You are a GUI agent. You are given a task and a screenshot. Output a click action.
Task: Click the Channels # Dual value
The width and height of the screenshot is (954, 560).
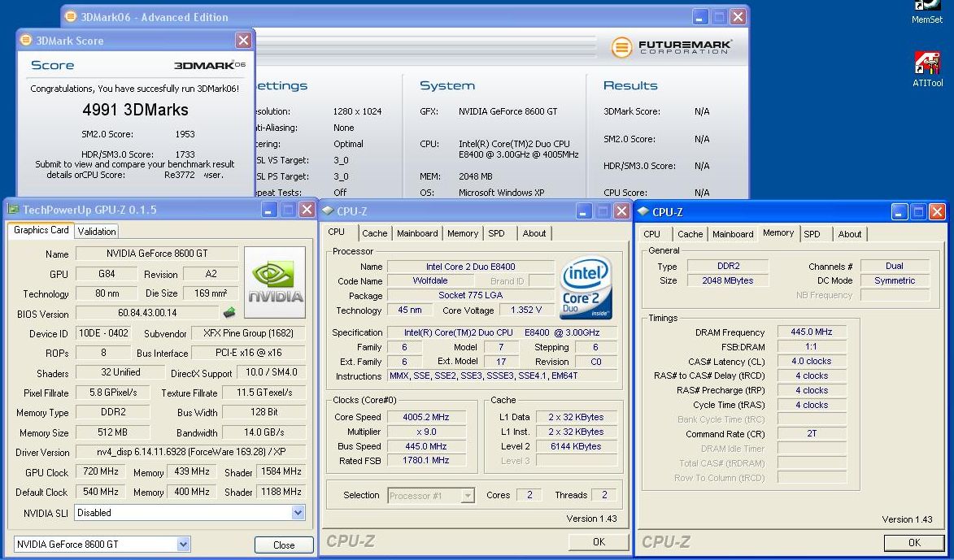click(895, 266)
